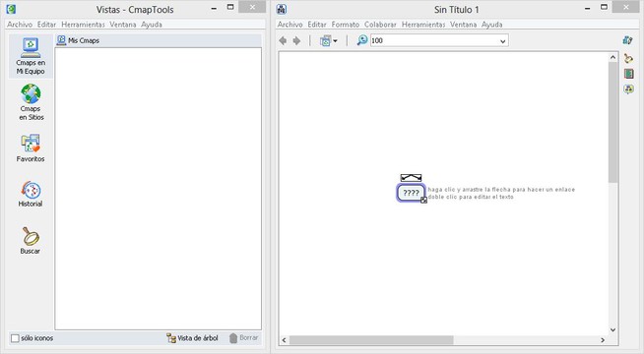The width and height of the screenshot is (644, 354).
Task: Open the Formato menu
Action: pyautogui.click(x=346, y=25)
